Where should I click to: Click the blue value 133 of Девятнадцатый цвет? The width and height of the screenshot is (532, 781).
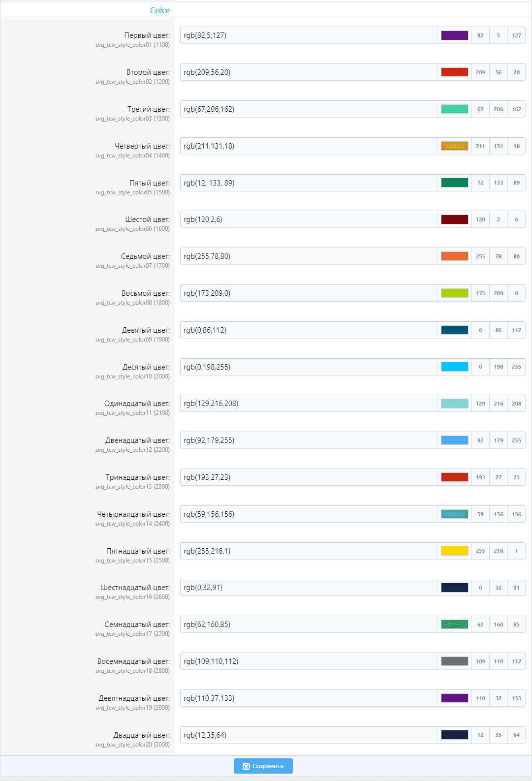coord(516,698)
